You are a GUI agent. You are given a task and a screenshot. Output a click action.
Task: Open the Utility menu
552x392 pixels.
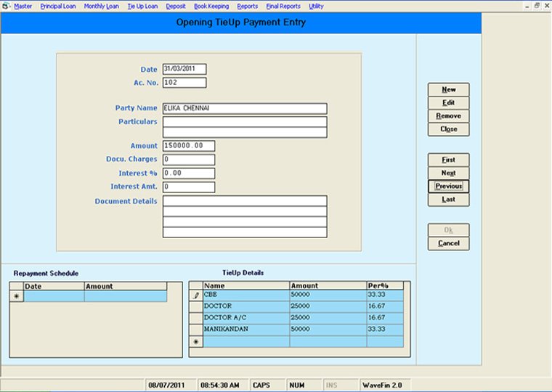(x=317, y=6)
